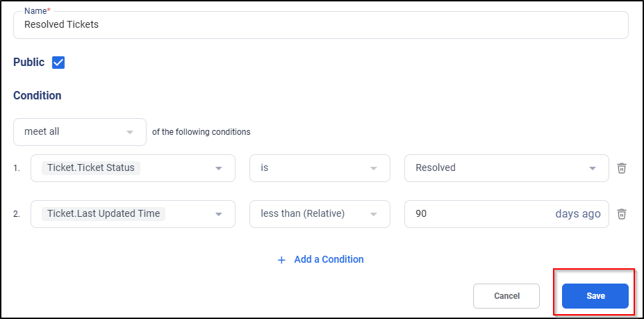
Task: Save the Resolved Tickets view
Action: point(595,296)
